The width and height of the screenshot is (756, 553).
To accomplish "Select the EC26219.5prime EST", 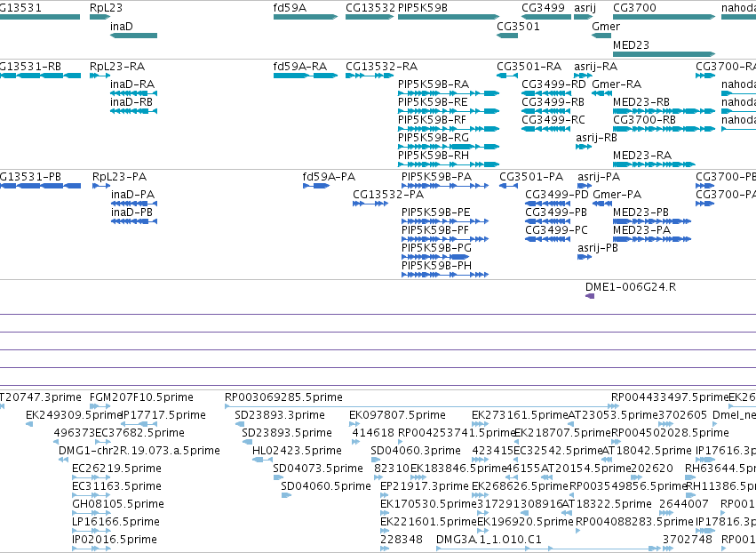I will pyautogui.click(x=92, y=477).
